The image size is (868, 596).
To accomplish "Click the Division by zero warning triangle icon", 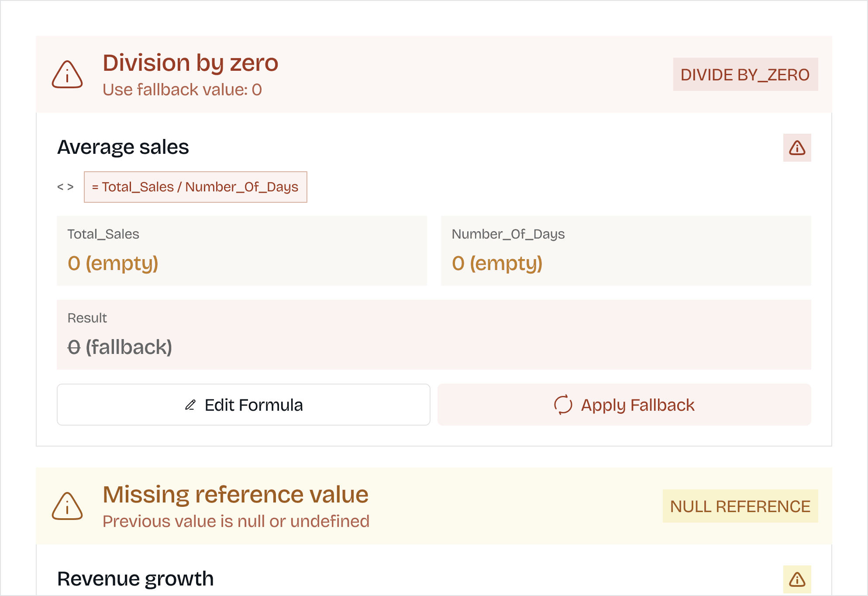I will (67, 75).
